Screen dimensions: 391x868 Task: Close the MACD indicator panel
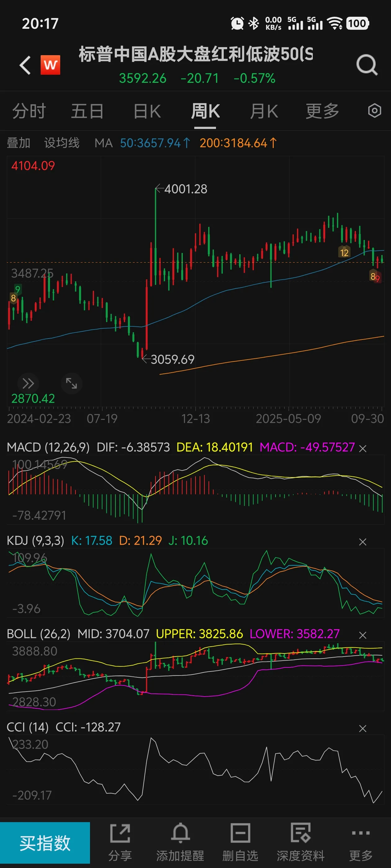pos(363,449)
